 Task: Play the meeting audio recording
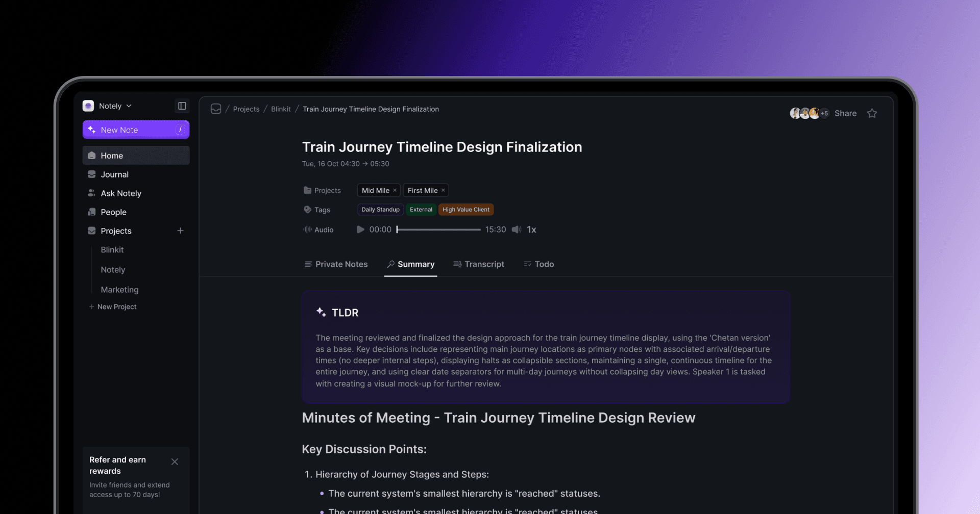coord(360,229)
